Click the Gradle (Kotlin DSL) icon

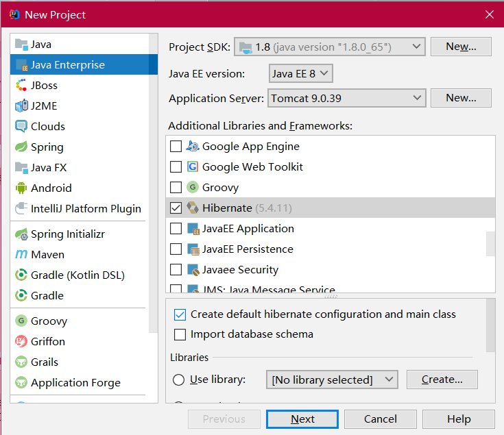[21, 275]
